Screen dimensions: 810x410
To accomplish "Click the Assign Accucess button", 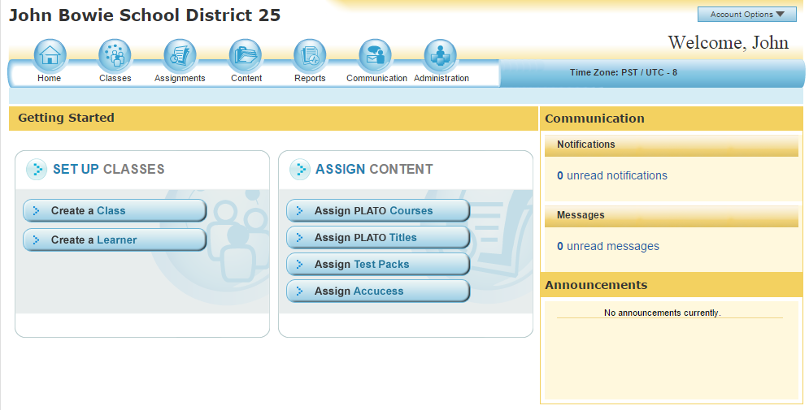I will click(x=378, y=291).
